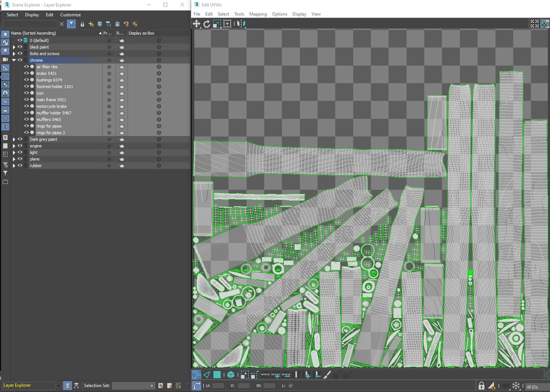
Task: Select the Rotate tool in Edit UVWs
Action: click(x=207, y=24)
